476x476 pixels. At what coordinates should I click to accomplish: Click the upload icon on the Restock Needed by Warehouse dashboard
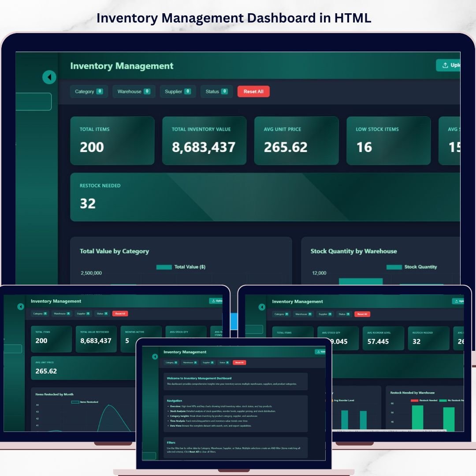(455, 301)
